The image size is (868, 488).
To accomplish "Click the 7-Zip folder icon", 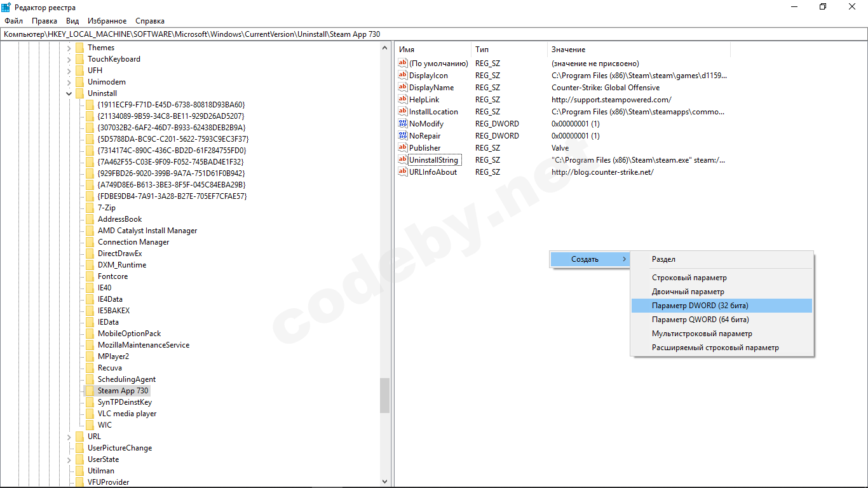I will tap(90, 208).
